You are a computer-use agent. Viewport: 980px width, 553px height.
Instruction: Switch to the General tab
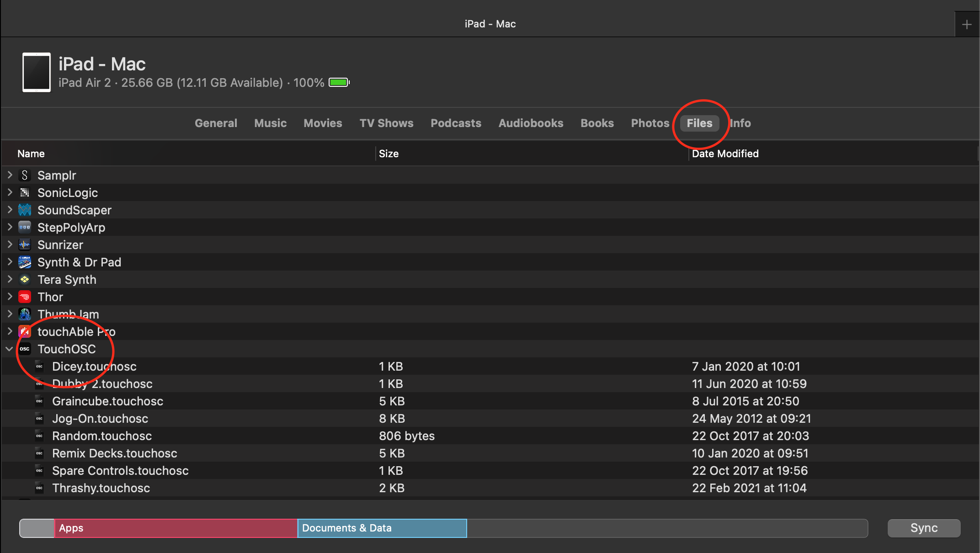(216, 123)
